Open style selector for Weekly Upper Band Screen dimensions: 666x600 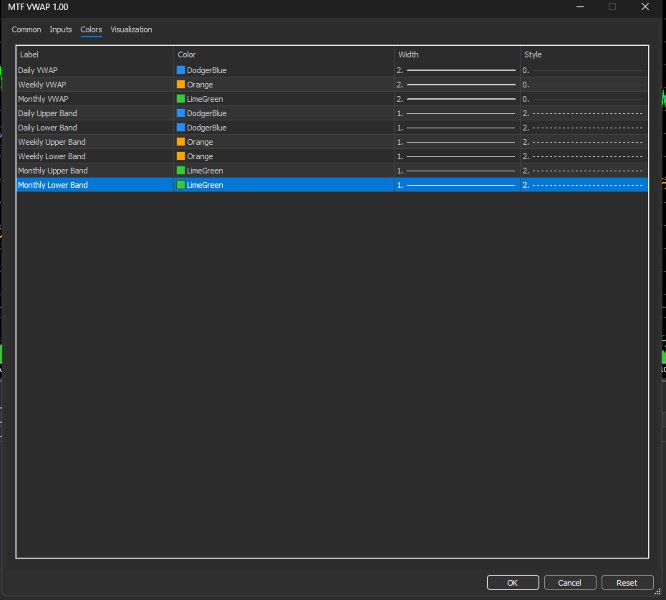click(584, 142)
